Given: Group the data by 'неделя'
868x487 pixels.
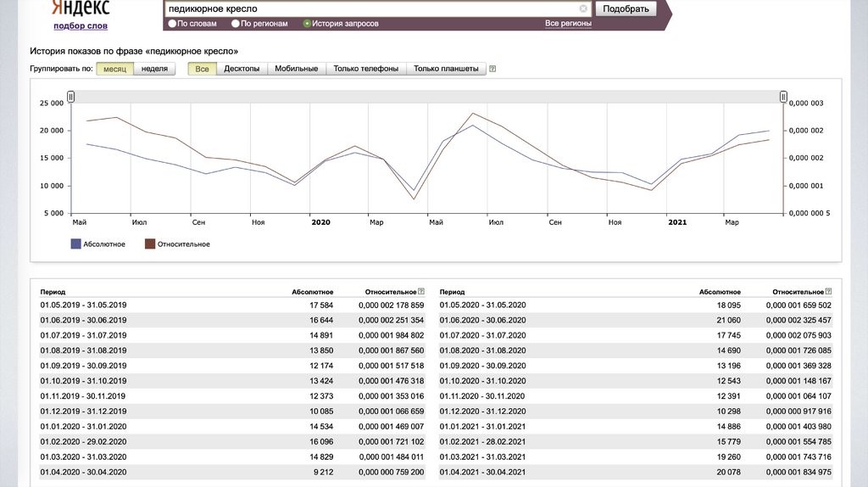Looking at the screenshot, I should click(x=153, y=69).
